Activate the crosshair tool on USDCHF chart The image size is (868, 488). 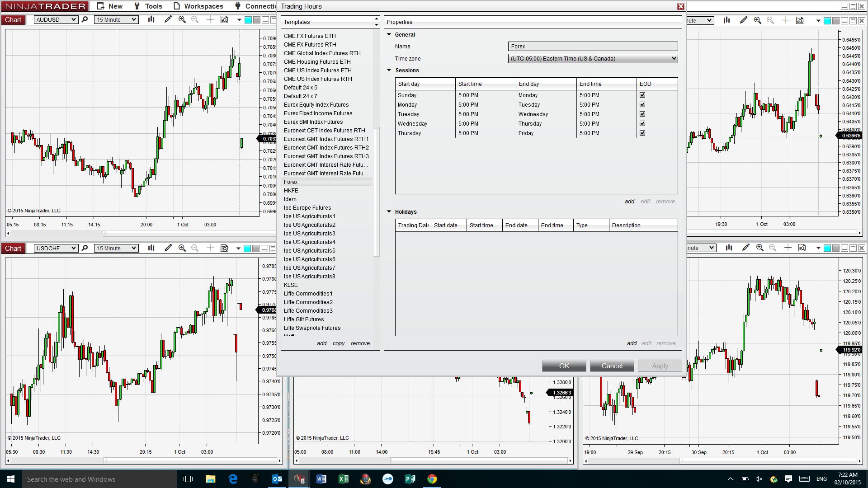pos(210,248)
